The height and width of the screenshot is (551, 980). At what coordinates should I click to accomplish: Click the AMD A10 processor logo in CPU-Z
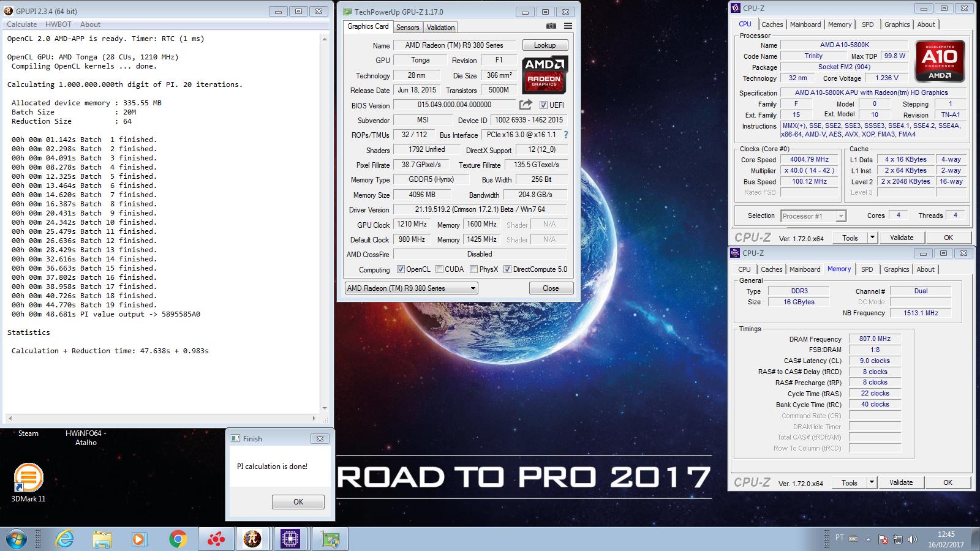(x=940, y=61)
